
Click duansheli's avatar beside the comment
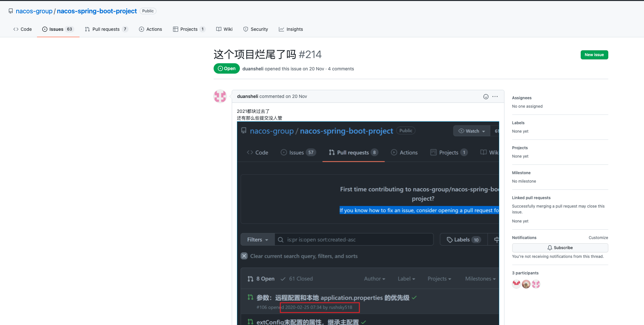tap(220, 96)
